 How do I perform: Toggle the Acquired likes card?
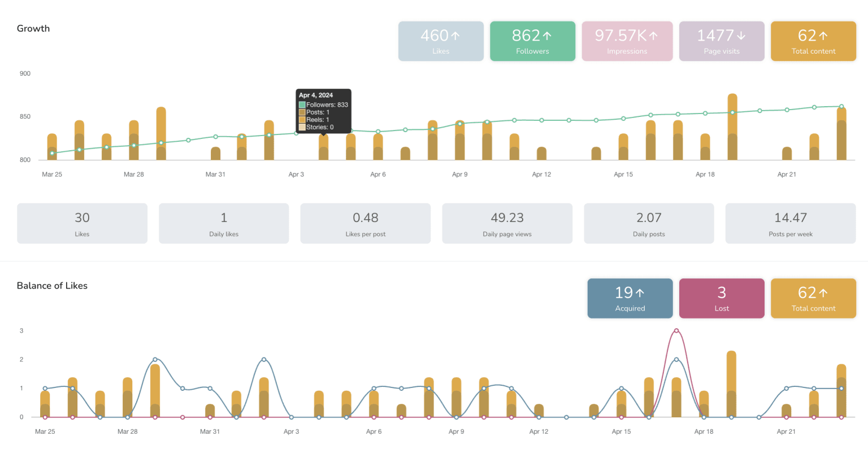click(x=630, y=298)
